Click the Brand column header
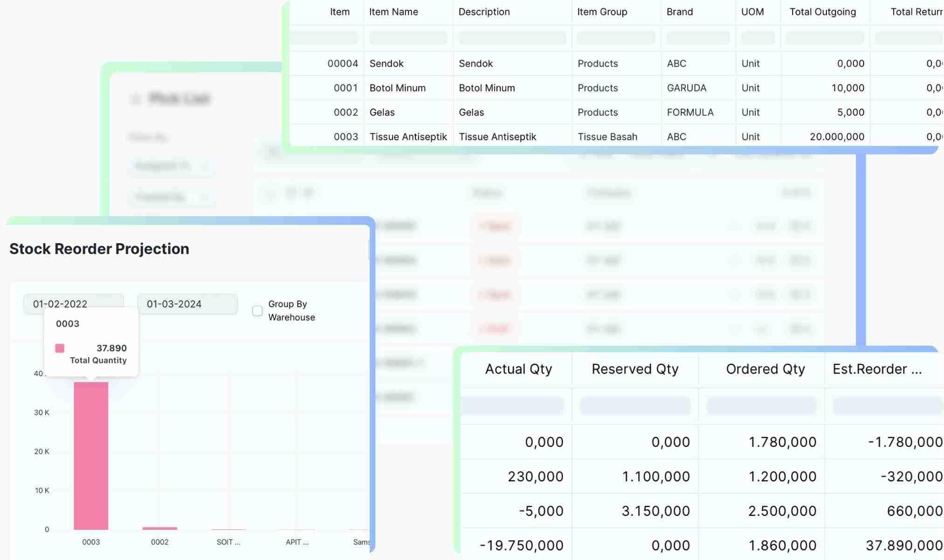 [x=679, y=12]
